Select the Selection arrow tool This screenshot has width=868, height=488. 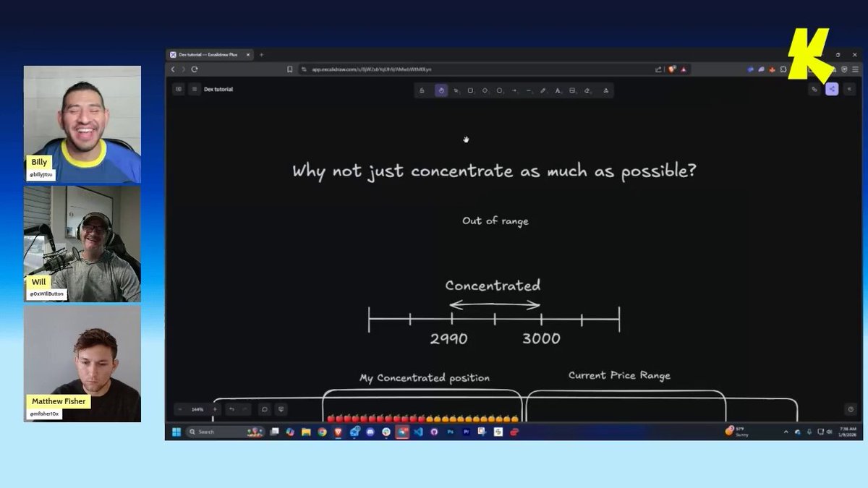(x=456, y=90)
